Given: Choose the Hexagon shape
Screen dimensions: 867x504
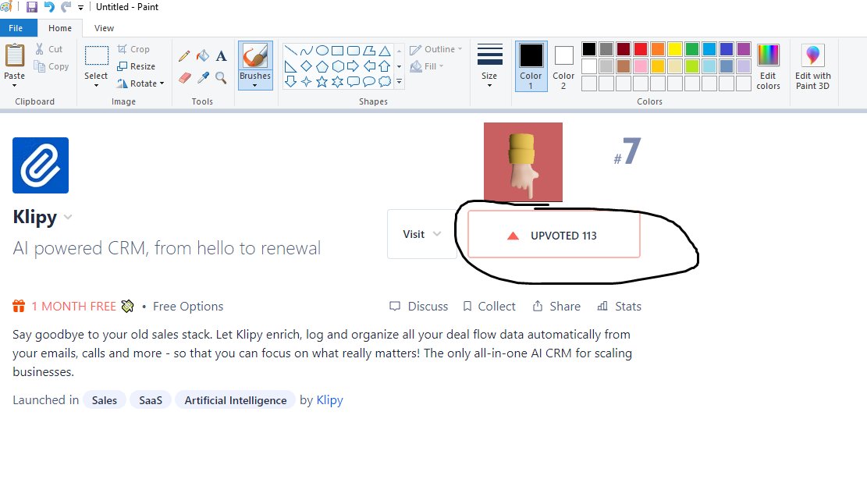Looking at the screenshot, I should (337, 66).
